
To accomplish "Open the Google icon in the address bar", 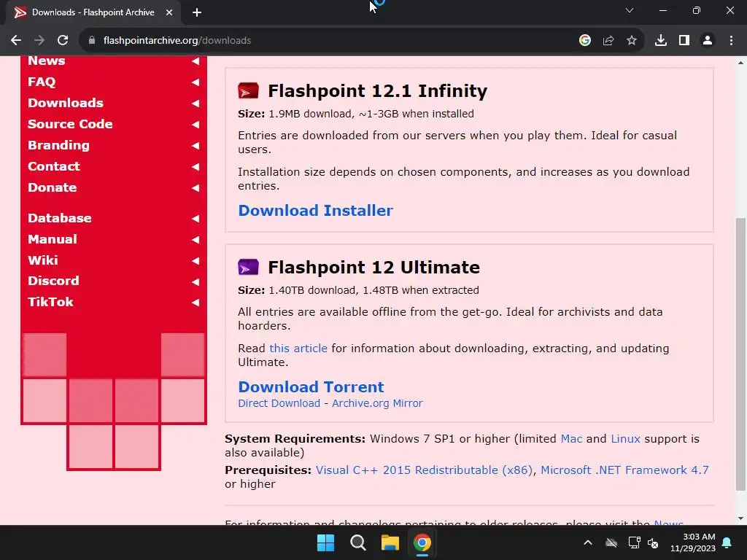I will (x=585, y=41).
